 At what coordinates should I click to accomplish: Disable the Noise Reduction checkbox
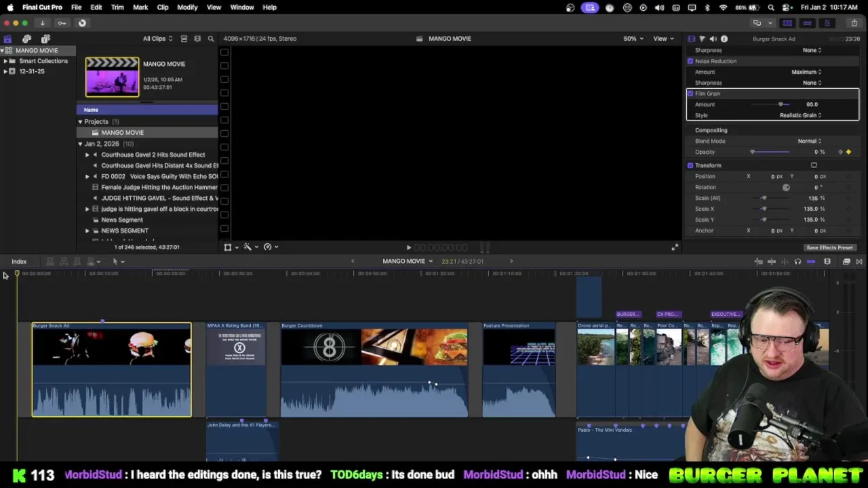(x=690, y=61)
